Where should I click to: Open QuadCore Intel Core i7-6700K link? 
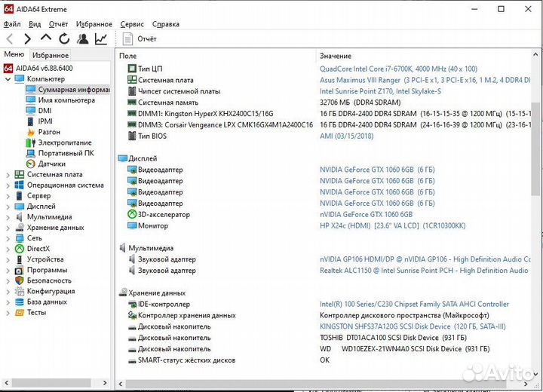click(398, 69)
